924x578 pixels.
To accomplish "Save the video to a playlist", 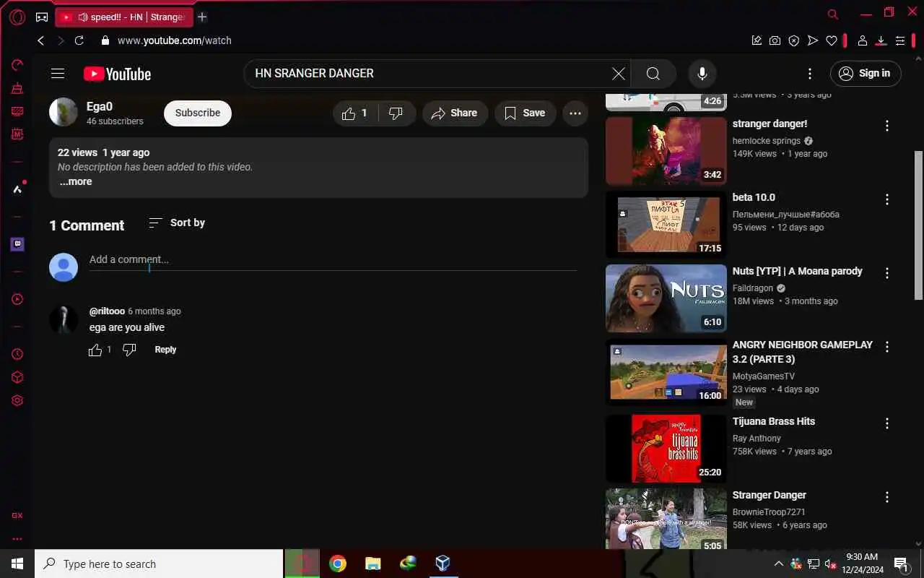I will coord(525,113).
